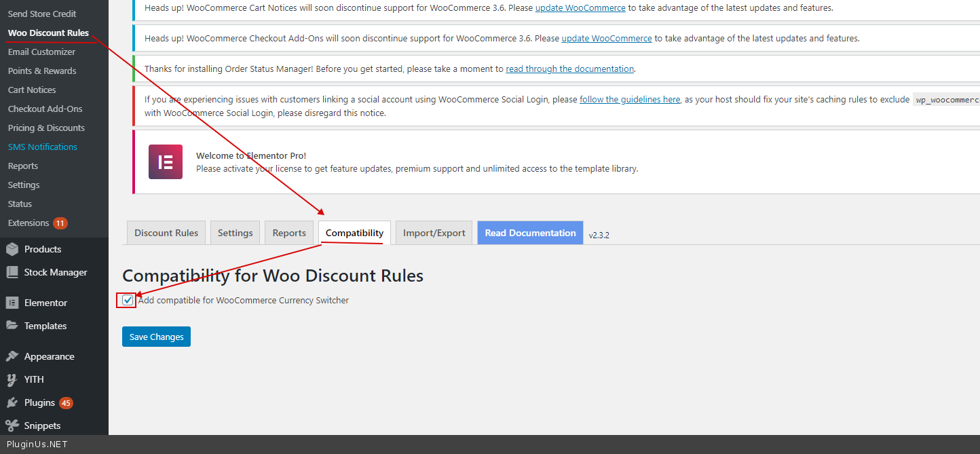Open the Settings tab

[x=235, y=233]
